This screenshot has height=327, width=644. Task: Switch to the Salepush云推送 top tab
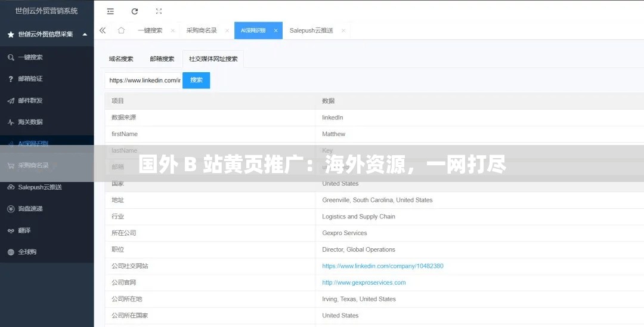click(x=311, y=30)
